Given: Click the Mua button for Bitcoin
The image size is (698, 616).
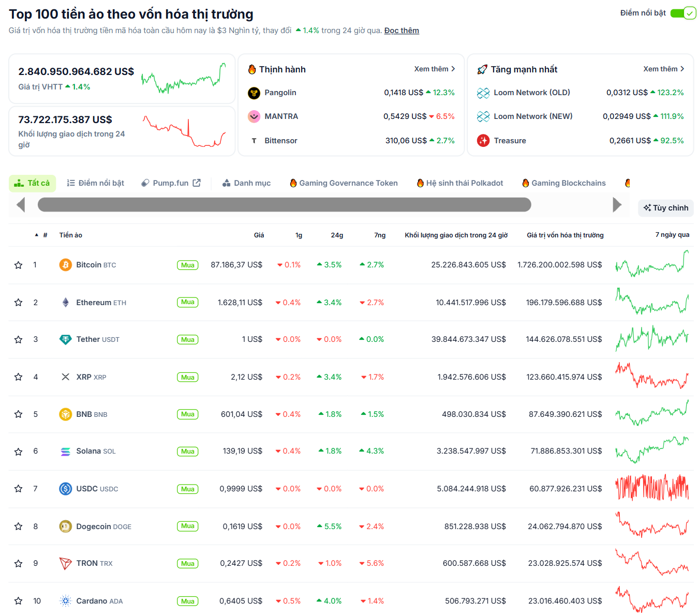Looking at the screenshot, I should (x=188, y=265).
